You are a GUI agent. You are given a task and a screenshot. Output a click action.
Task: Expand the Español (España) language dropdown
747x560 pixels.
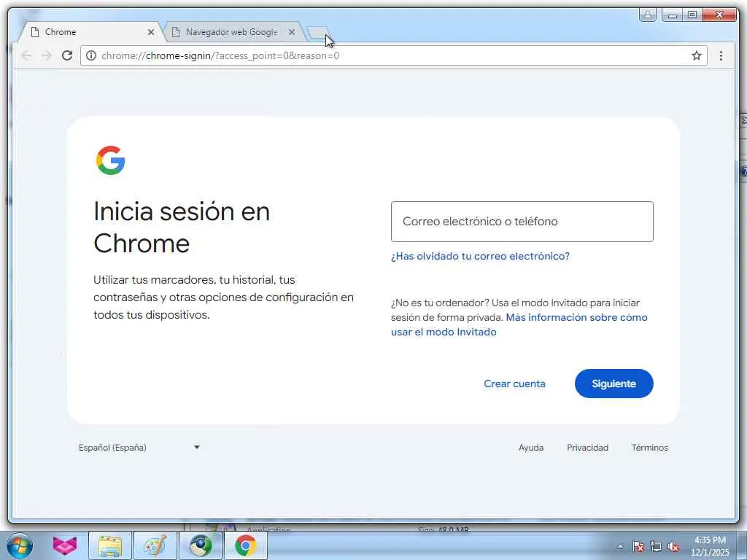coord(139,448)
